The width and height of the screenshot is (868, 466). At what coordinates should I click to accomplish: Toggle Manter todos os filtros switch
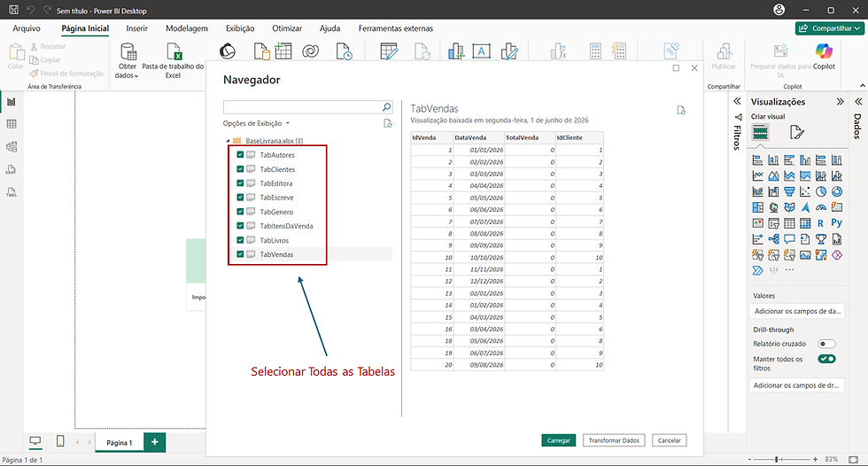pyautogui.click(x=826, y=359)
